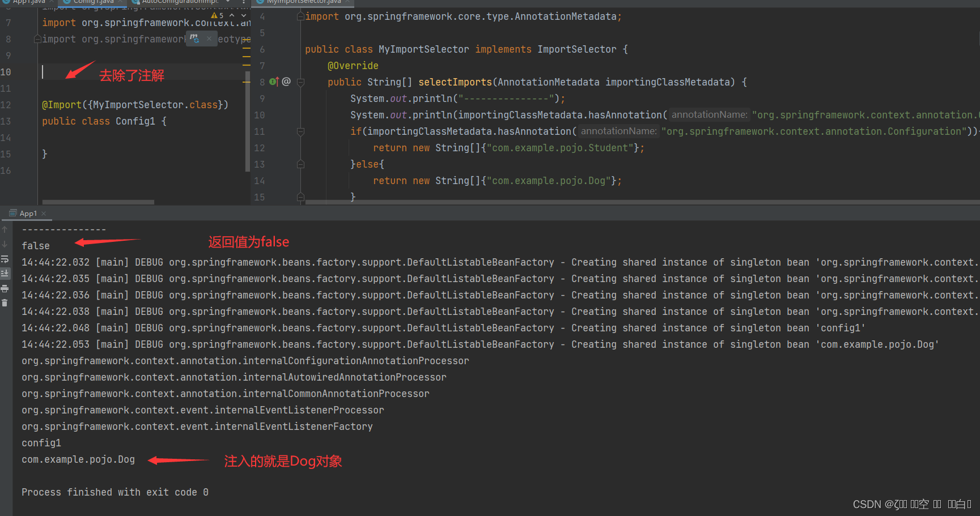The width and height of the screenshot is (980, 516).
Task: Clear console with the trash icon
Action: [5, 303]
